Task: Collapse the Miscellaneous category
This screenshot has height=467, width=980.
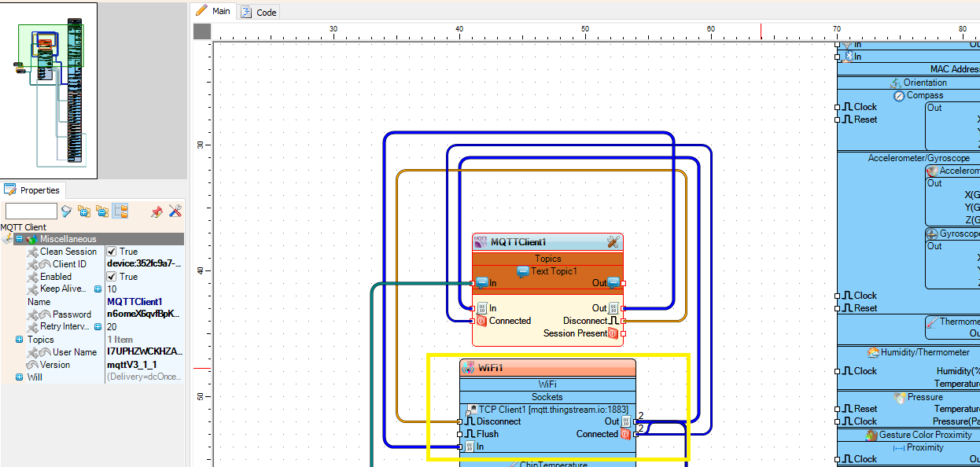Action: click(x=20, y=239)
